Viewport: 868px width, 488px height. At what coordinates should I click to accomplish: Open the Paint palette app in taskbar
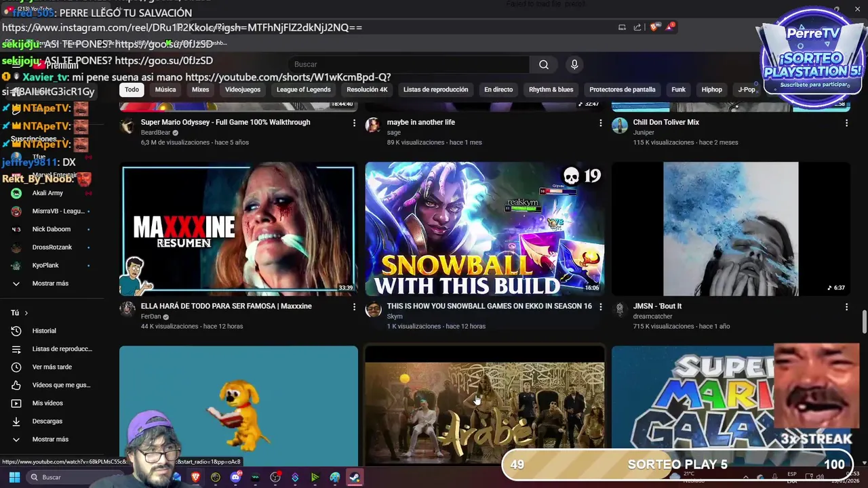pyautogui.click(x=335, y=477)
